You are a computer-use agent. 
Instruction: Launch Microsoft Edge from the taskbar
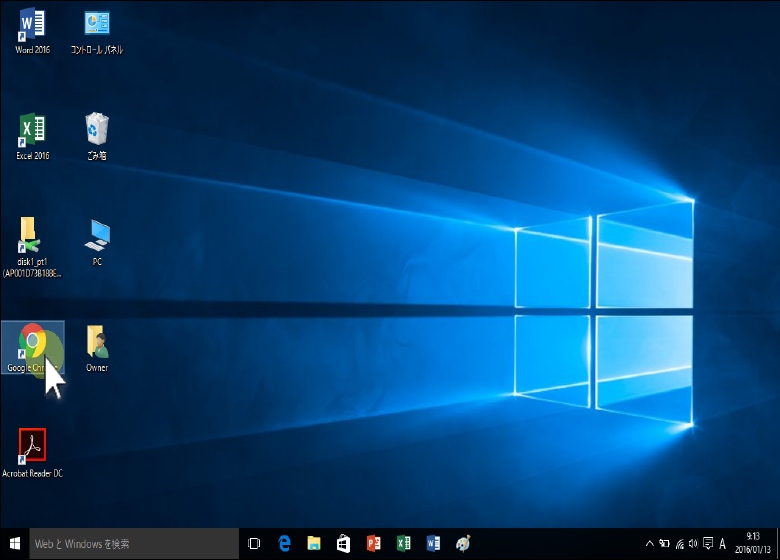click(x=284, y=543)
